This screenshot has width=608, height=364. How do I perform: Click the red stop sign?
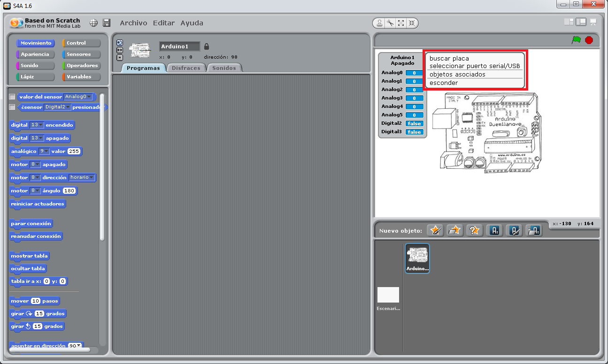pos(589,40)
